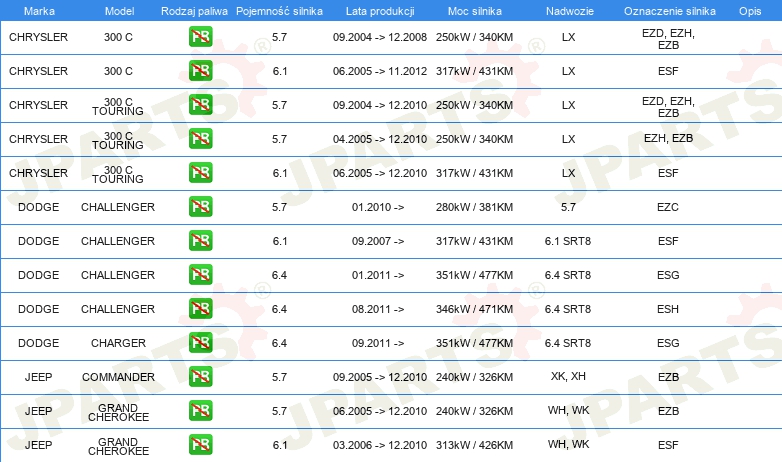Click the Opis column header
This screenshot has height=462, width=782.
click(x=750, y=11)
